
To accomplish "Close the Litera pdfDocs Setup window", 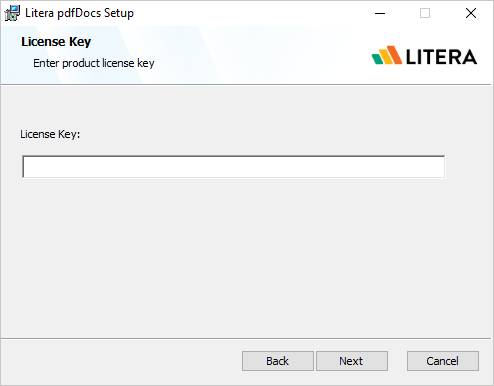I will (x=471, y=13).
